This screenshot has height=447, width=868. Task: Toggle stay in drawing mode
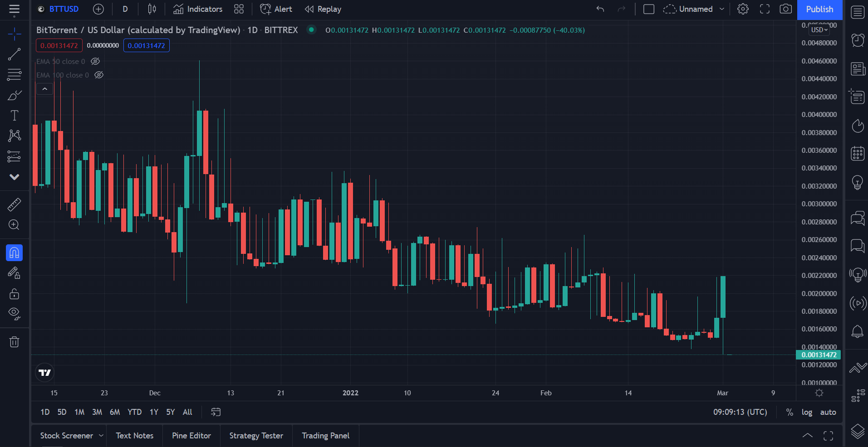pyautogui.click(x=14, y=273)
